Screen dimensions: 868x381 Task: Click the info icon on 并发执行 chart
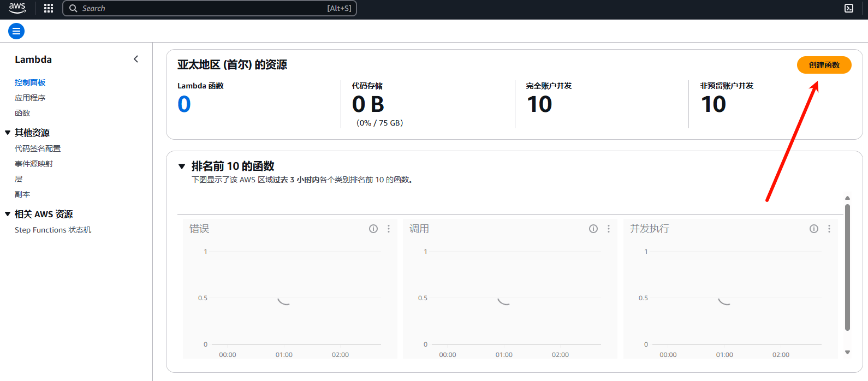pyautogui.click(x=814, y=229)
